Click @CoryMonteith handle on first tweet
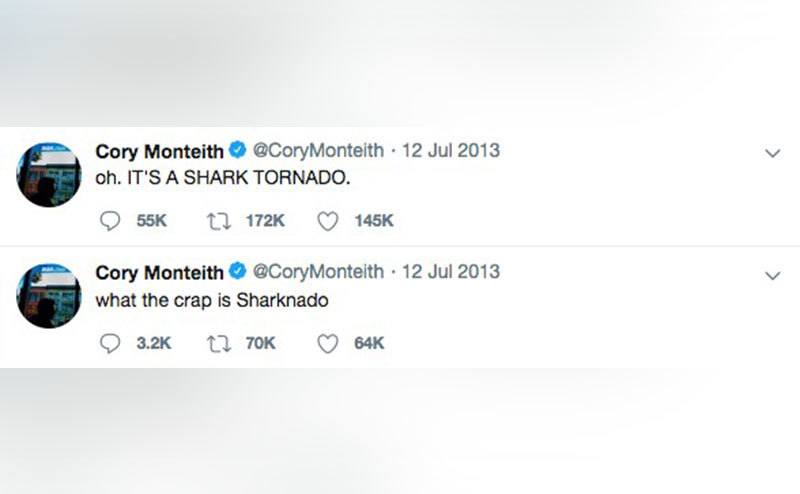 (317, 151)
